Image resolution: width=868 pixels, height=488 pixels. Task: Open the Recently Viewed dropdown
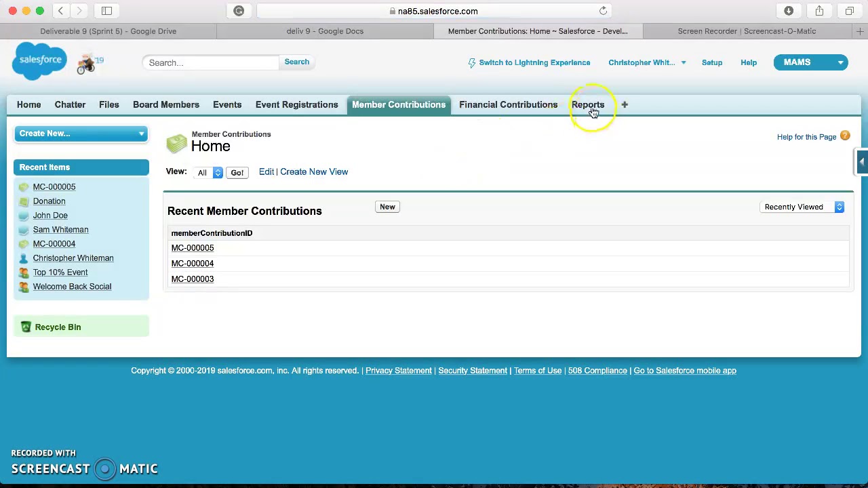[x=802, y=207]
